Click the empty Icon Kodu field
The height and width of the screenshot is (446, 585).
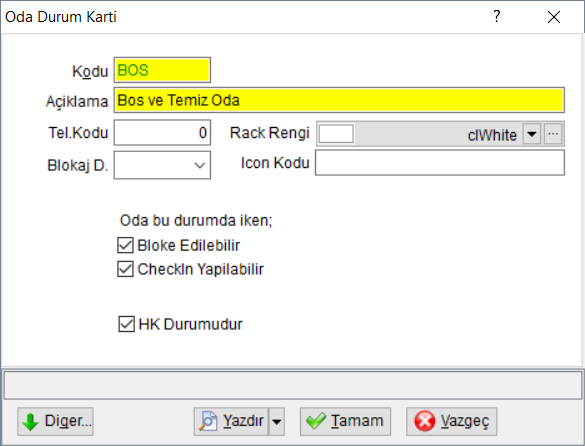440,163
